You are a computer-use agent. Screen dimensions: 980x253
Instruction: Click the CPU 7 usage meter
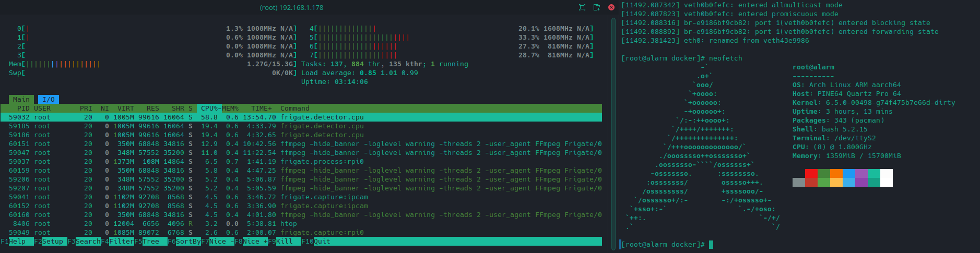coord(452,55)
